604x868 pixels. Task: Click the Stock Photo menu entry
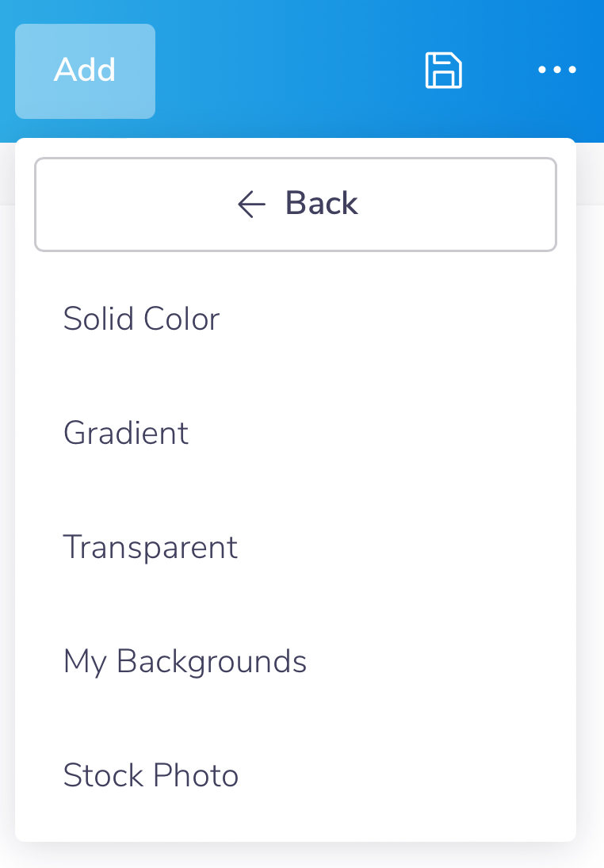point(151,775)
